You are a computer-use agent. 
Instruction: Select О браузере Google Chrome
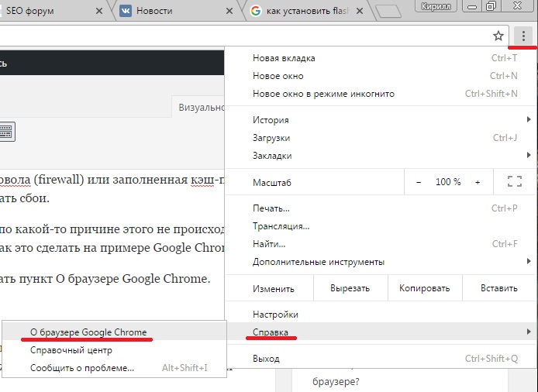[114, 332]
